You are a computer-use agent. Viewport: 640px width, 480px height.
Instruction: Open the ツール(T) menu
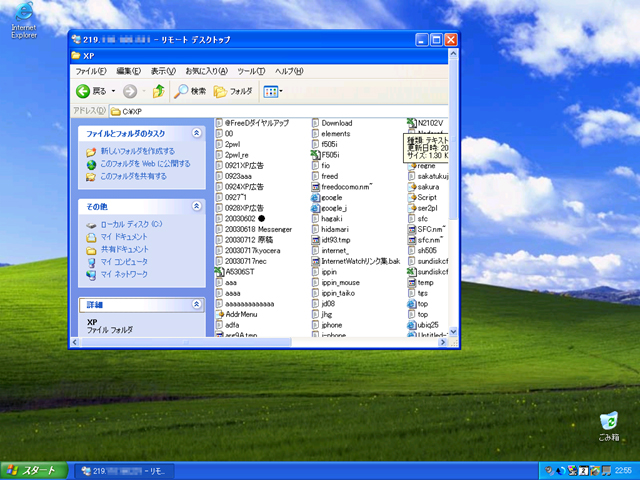251,71
